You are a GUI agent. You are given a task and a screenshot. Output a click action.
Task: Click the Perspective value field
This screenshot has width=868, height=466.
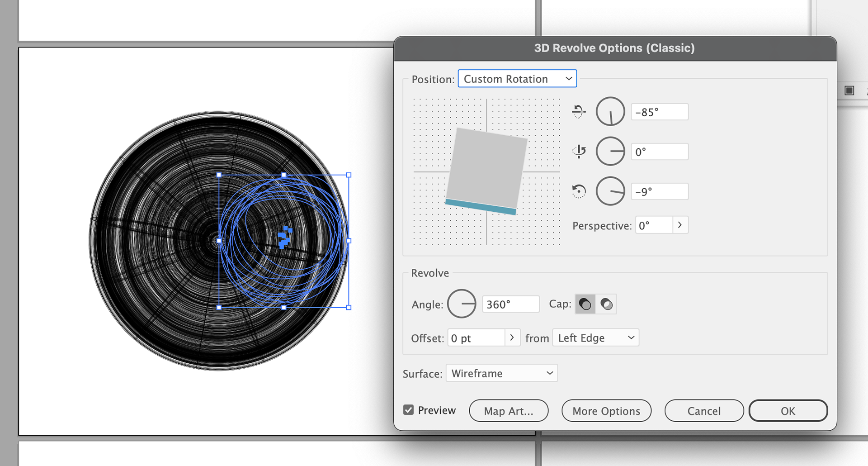pos(654,225)
